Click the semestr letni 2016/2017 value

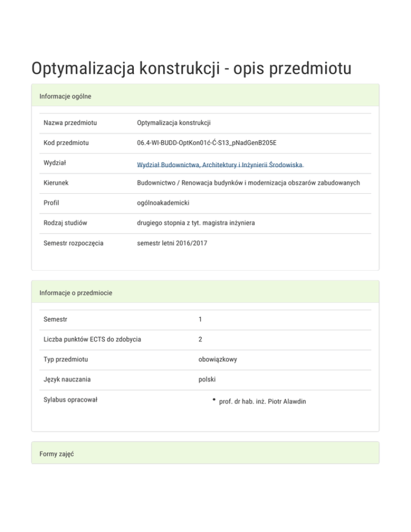point(173,243)
